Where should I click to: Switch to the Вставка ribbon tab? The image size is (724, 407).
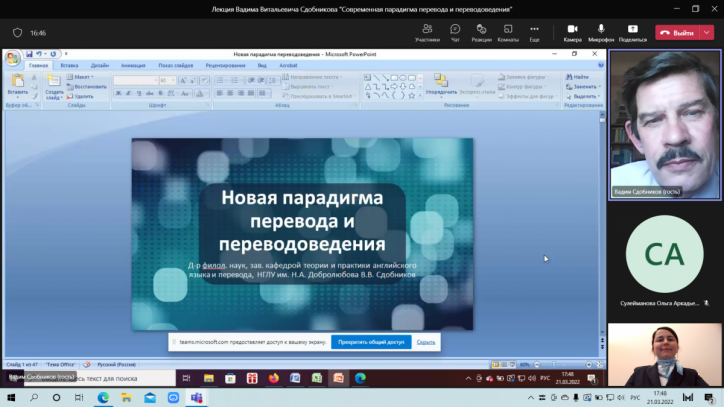pos(69,66)
